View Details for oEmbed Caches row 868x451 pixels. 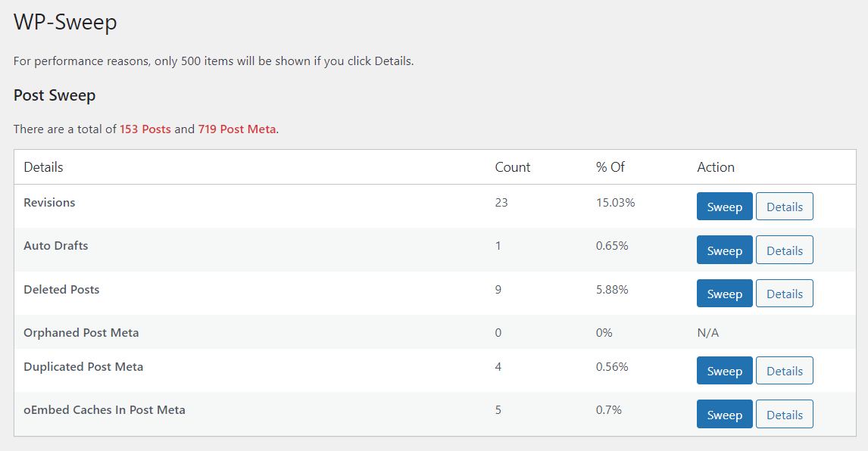click(x=784, y=415)
